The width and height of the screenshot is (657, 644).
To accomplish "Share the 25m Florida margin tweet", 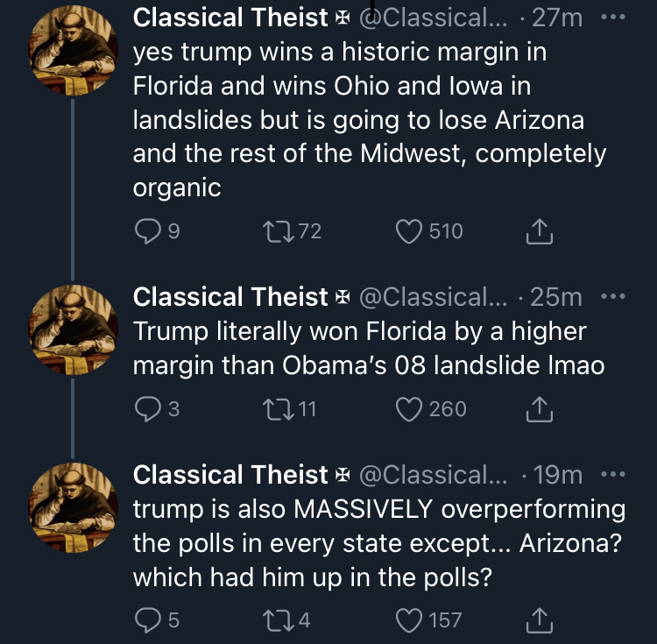I will click(x=540, y=409).
